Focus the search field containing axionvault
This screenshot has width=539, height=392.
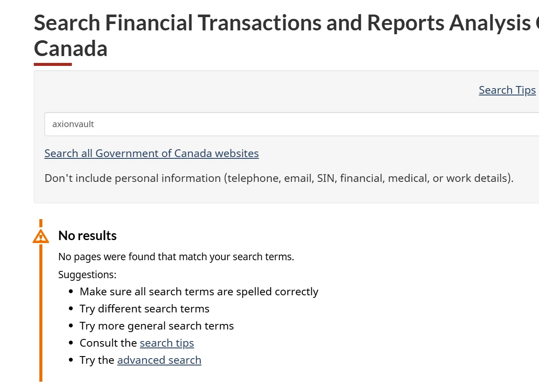coord(292,124)
